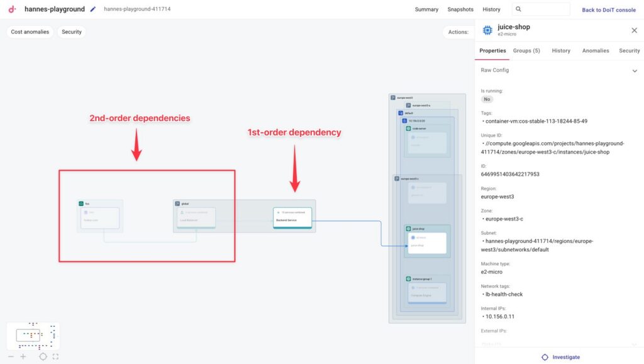This screenshot has height=364, width=644.
Task: Switch to the Groups (5) tab
Action: pyautogui.click(x=526, y=51)
